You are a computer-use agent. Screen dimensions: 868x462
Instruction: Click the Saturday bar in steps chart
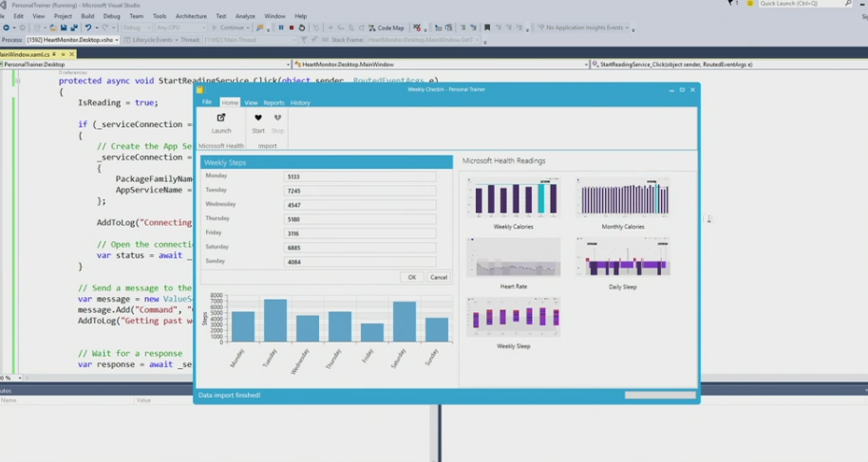click(405, 322)
